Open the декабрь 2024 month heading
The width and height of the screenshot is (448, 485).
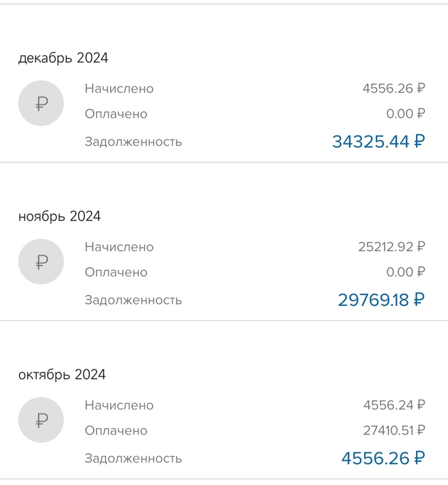pyautogui.click(x=63, y=58)
